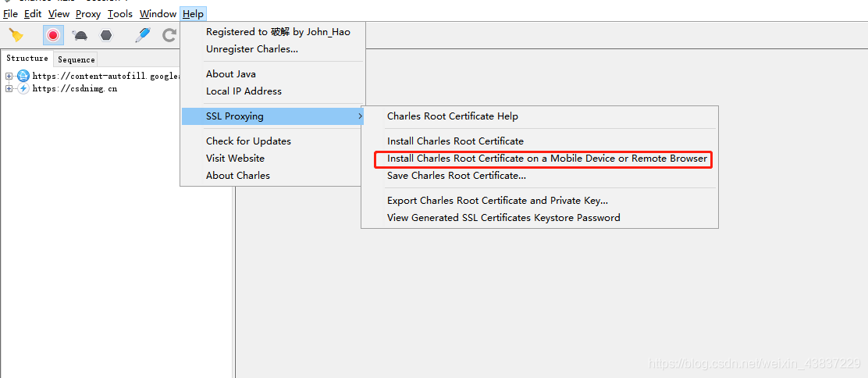Screen dimensions: 868x378
Task: Open the Edit menu
Action: [33, 14]
